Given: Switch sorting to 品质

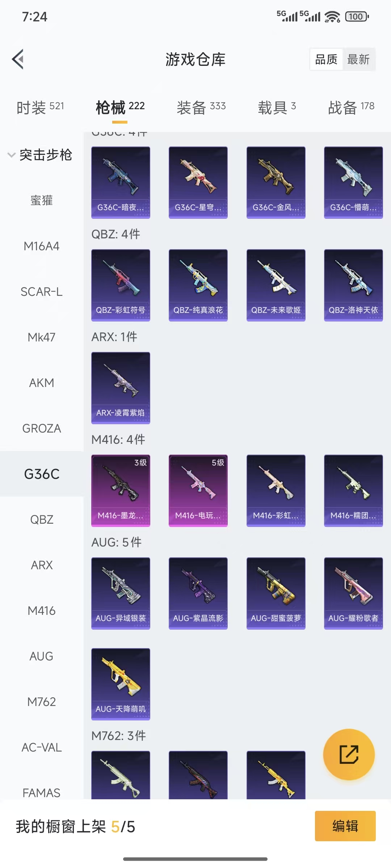Looking at the screenshot, I should [x=326, y=59].
